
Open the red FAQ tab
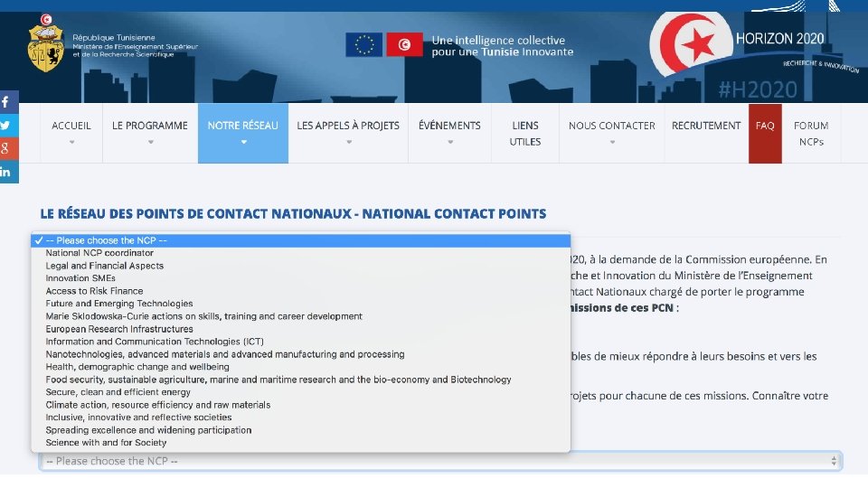[x=765, y=133]
